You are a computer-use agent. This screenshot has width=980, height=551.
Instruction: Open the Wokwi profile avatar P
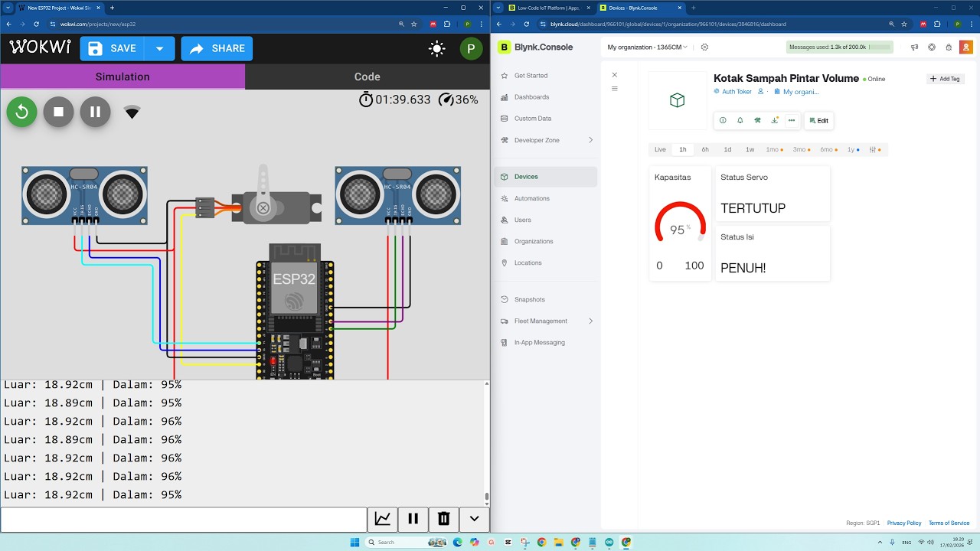(471, 49)
